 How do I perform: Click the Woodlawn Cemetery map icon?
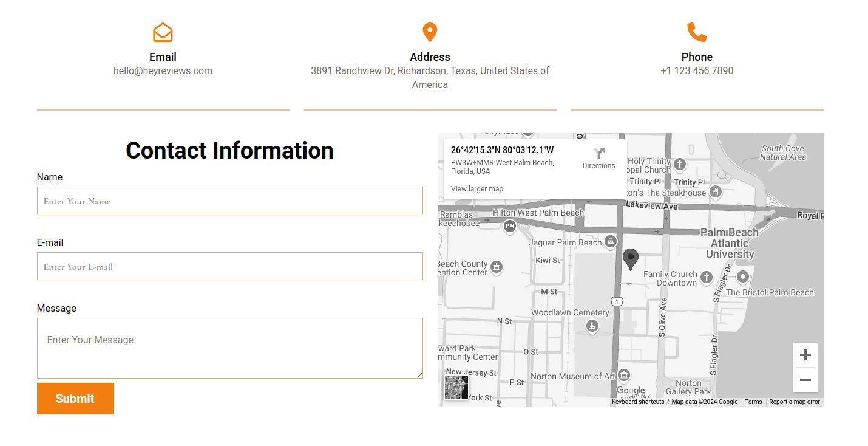click(x=592, y=326)
